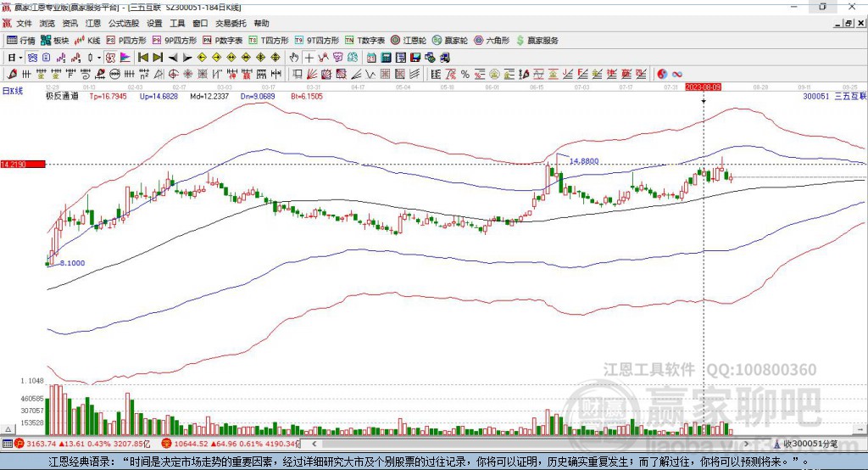The width and height of the screenshot is (868, 470).
Task: Click the black left arrow icon
Action: click(173, 58)
